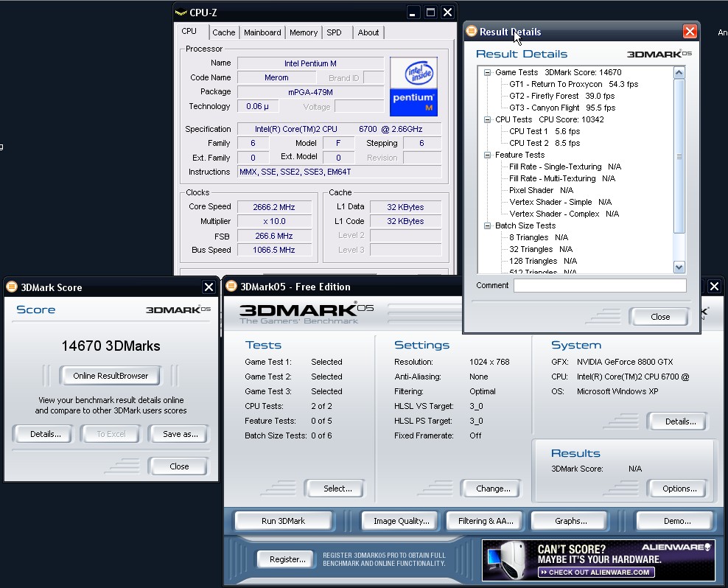Click the Result Details window title icon
This screenshot has height=588, width=728.
(x=472, y=31)
